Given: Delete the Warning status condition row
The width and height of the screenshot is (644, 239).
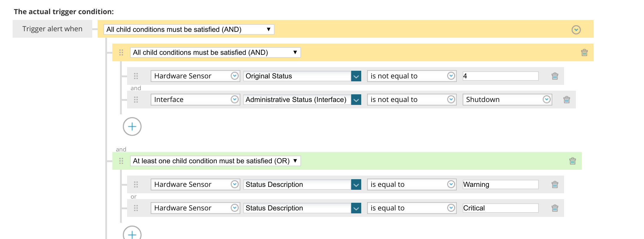Looking at the screenshot, I should (555, 184).
